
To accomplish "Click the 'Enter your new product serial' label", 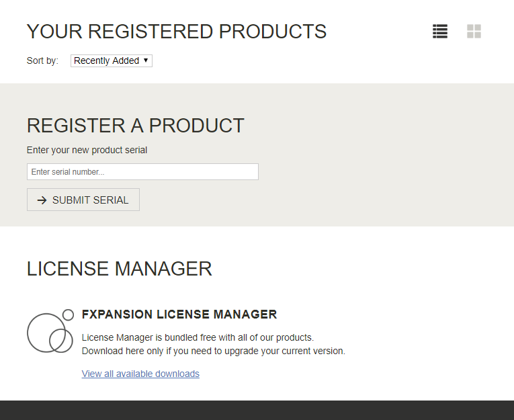I will 87,150.
